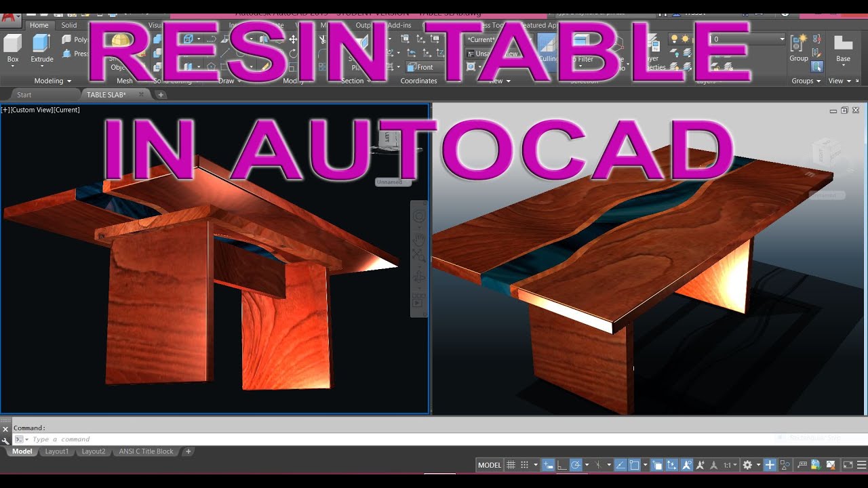The height and width of the screenshot is (488, 868).
Task: Select the Pan hand in navigation bar
Action: coord(419,239)
